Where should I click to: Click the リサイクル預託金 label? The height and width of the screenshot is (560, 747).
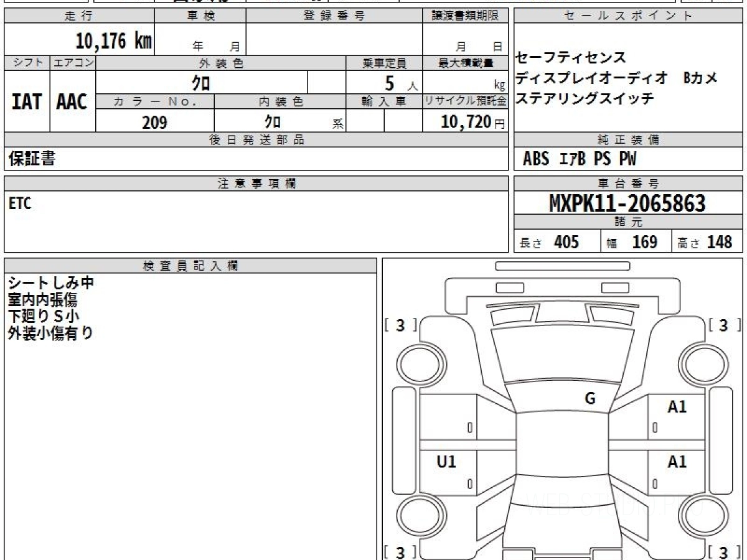466,102
